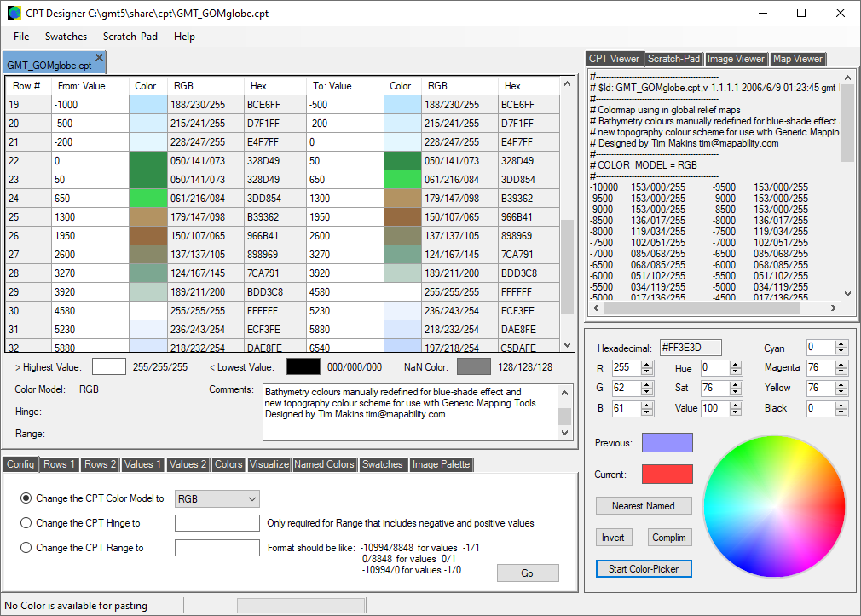Open the Named Colors tab
The height and width of the screenshot is (616, 861).
pos(324,464)
